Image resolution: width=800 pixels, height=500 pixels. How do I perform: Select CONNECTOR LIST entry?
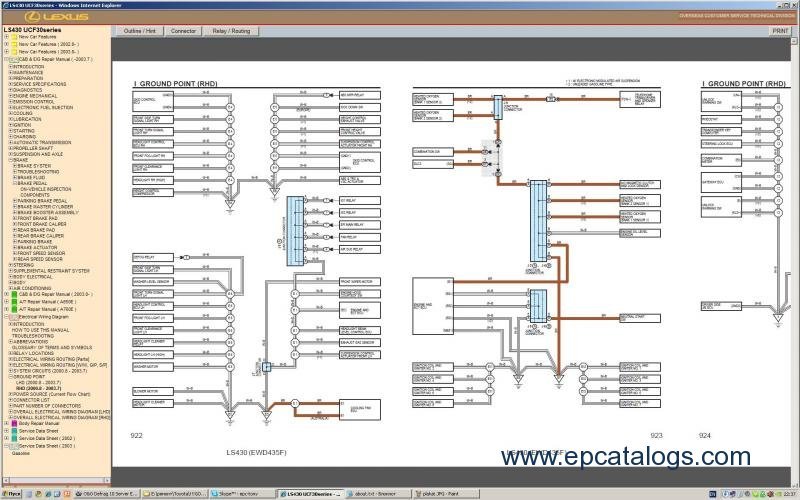[31, 401]
